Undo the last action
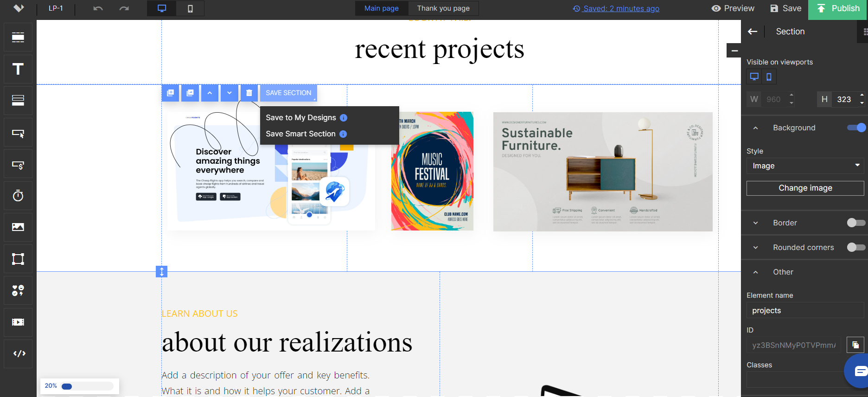868x397 pixels. coord(98,8)
